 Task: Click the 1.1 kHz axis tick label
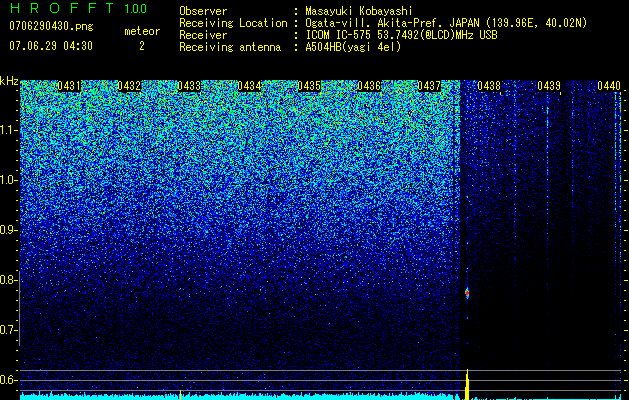(x=8, y=130)
